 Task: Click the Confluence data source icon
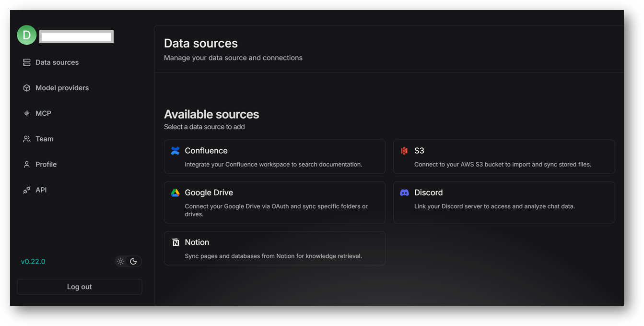(x=176, y=150)
